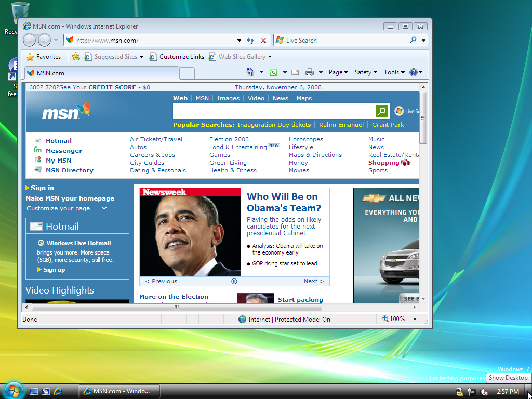The image size is (532, 399).
Task: Click the Help question mark icon
Action: click(413, 72)
